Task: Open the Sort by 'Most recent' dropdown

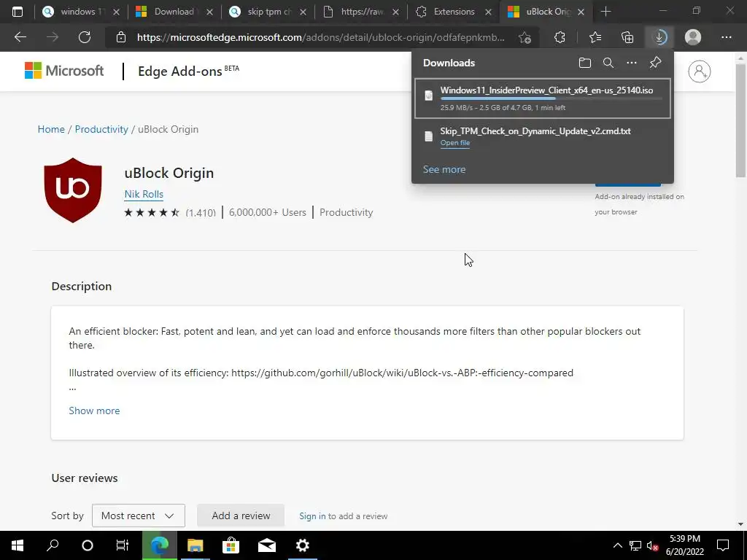Action: tap(138, 516)
